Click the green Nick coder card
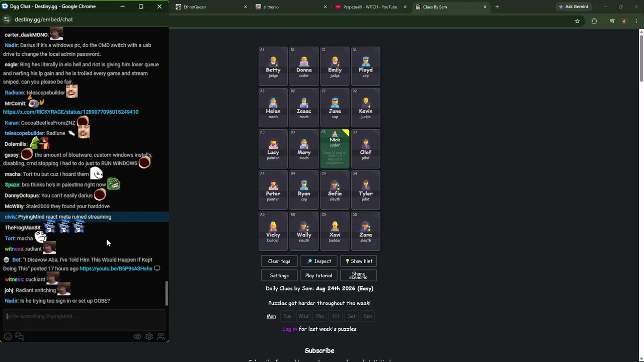Viewport: 644px width, 362px height. pos(335,148)
